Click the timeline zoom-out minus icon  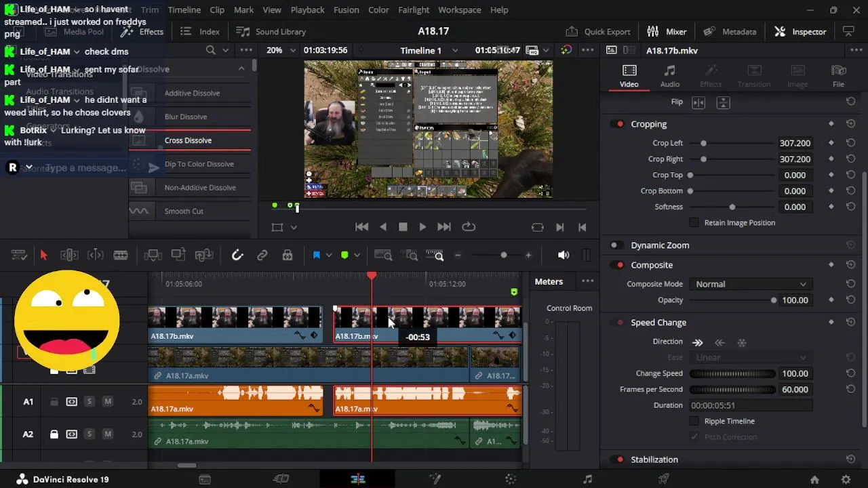coord(458,255)
